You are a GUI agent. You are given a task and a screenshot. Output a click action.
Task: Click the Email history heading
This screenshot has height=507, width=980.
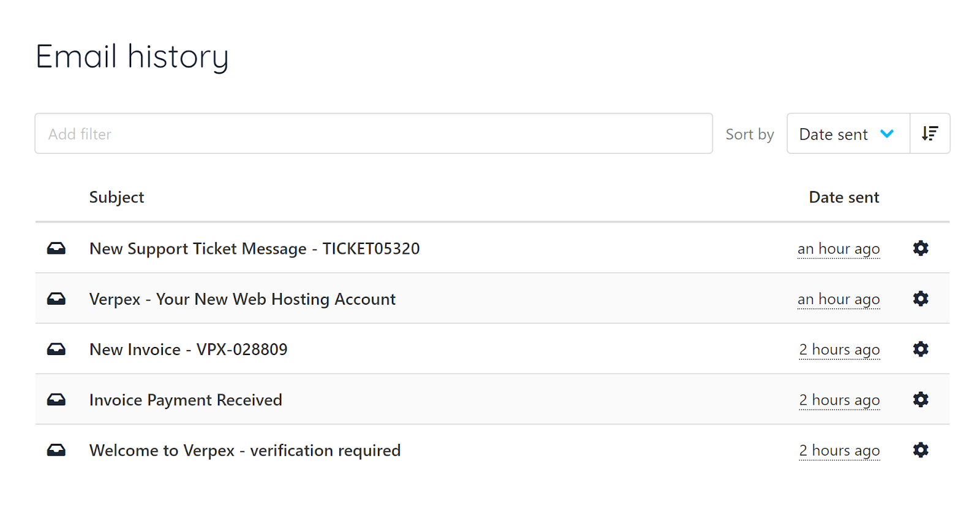(132, 57)
